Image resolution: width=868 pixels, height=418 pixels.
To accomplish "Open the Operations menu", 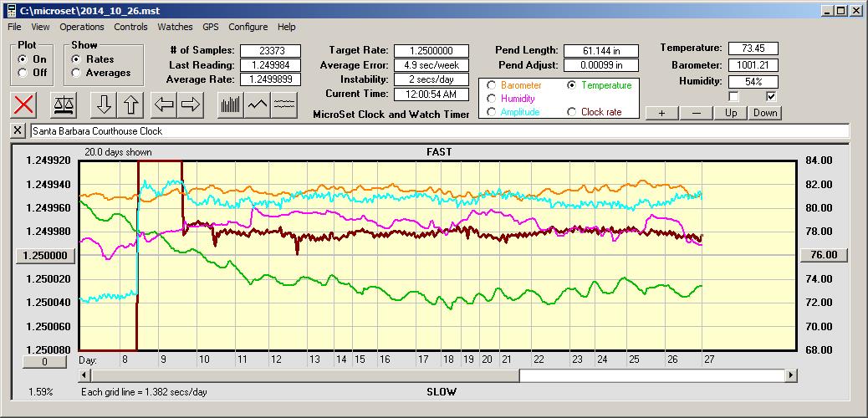I will [82, 27].
